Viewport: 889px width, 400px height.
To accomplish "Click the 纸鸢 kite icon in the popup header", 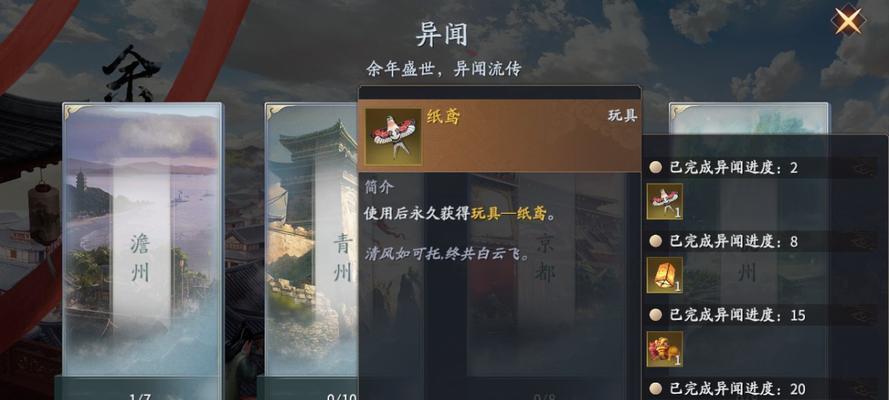I will 393,137.
